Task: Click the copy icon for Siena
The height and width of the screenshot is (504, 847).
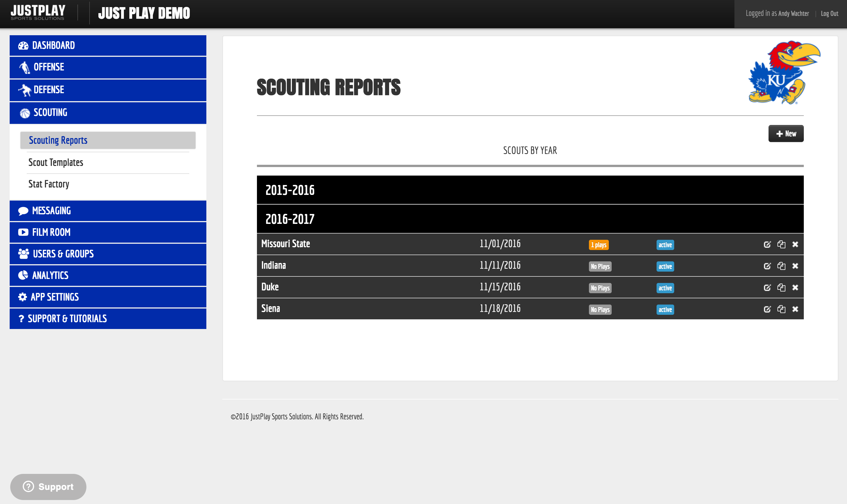Action: [781, 309]
